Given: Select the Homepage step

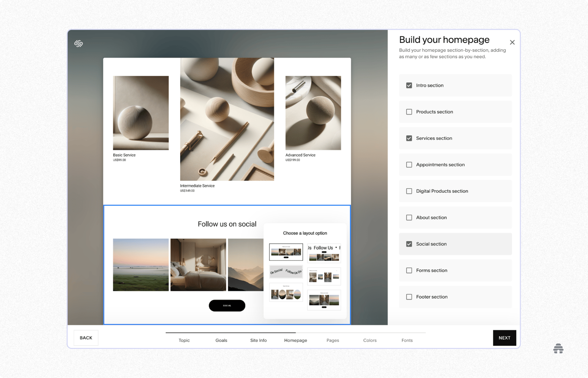Looking at the screenshot, I should (296, 340).
